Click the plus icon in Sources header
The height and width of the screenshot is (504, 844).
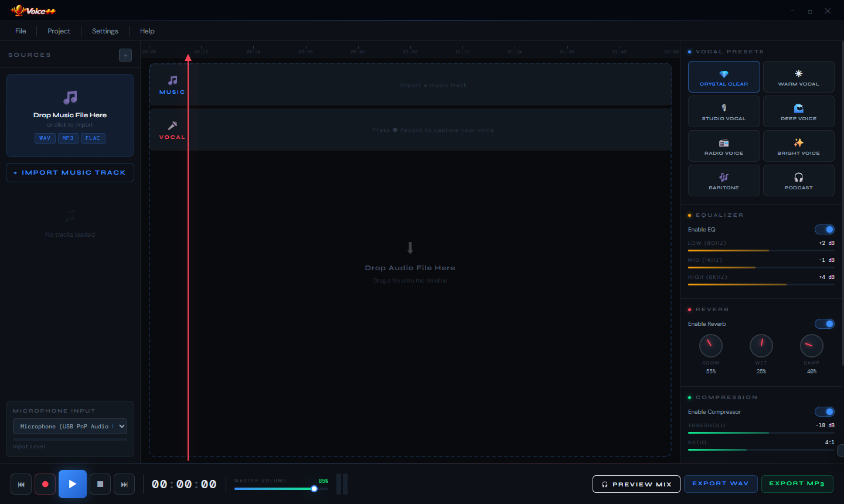click(x=125, y=55)
